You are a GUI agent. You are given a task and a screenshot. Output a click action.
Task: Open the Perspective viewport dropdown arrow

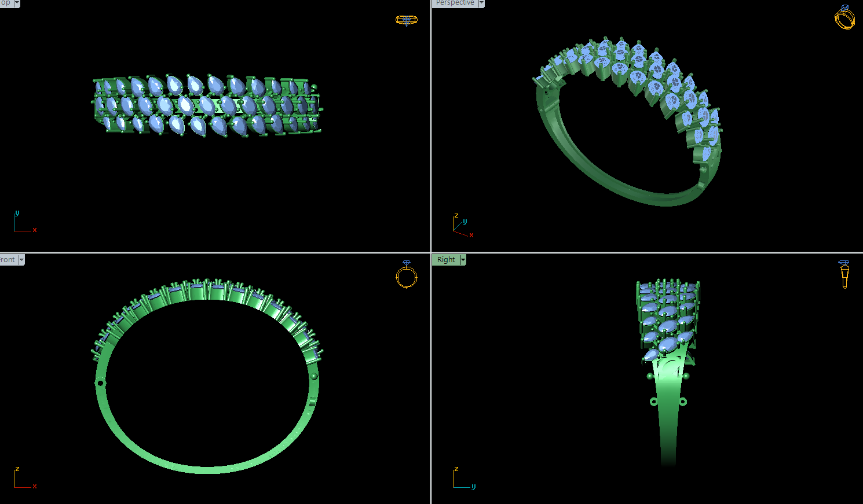click(x=481, y=3)
